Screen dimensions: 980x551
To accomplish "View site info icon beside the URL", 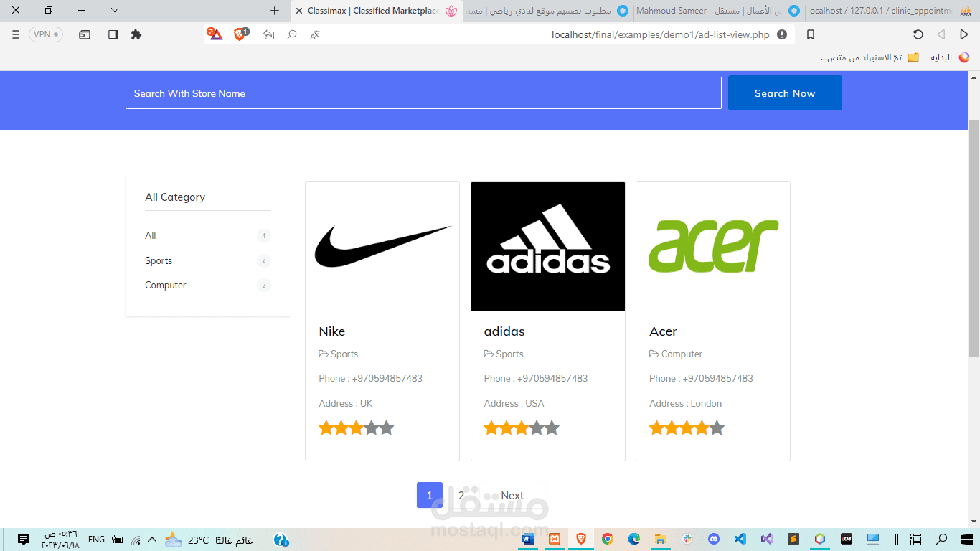I will point(782,34).
